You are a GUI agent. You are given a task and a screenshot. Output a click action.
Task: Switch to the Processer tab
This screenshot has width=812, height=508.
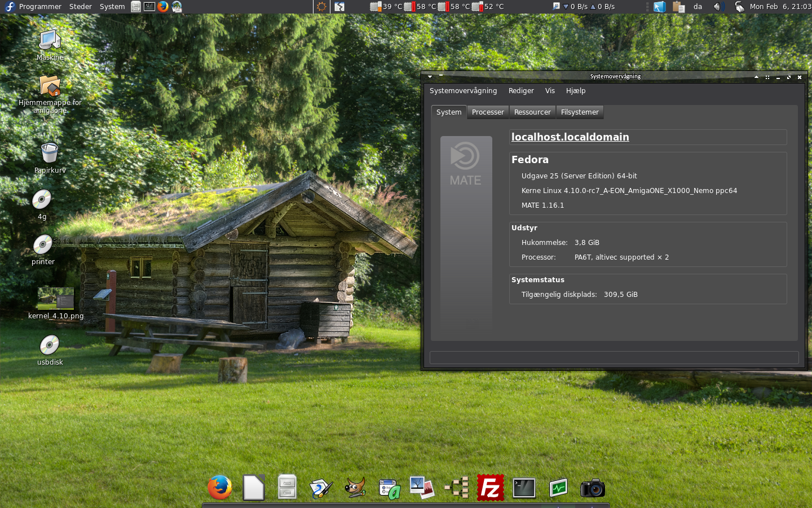(x=488, y=112)
